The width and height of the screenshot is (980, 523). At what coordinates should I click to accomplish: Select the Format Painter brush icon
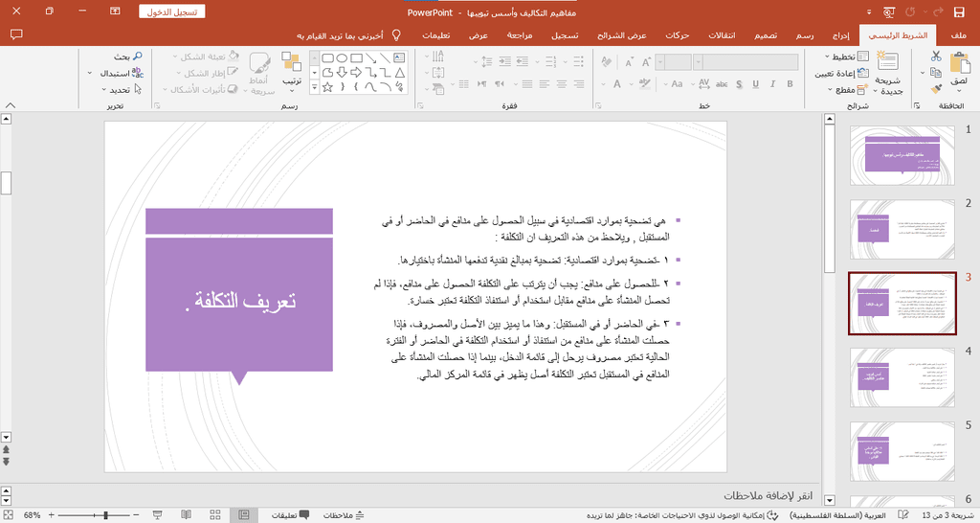coord(936,89)
